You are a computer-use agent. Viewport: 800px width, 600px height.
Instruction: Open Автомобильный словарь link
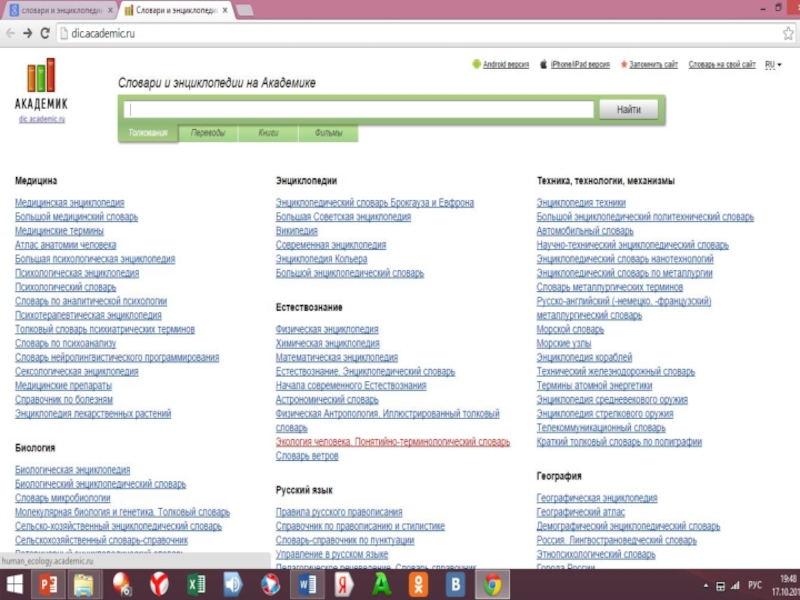[585, 231]
